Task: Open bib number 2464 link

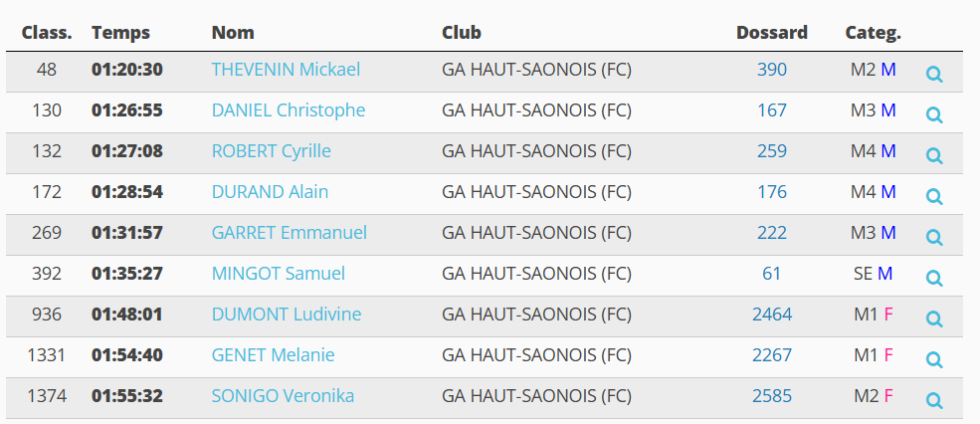Action: [x=772, y=315]
